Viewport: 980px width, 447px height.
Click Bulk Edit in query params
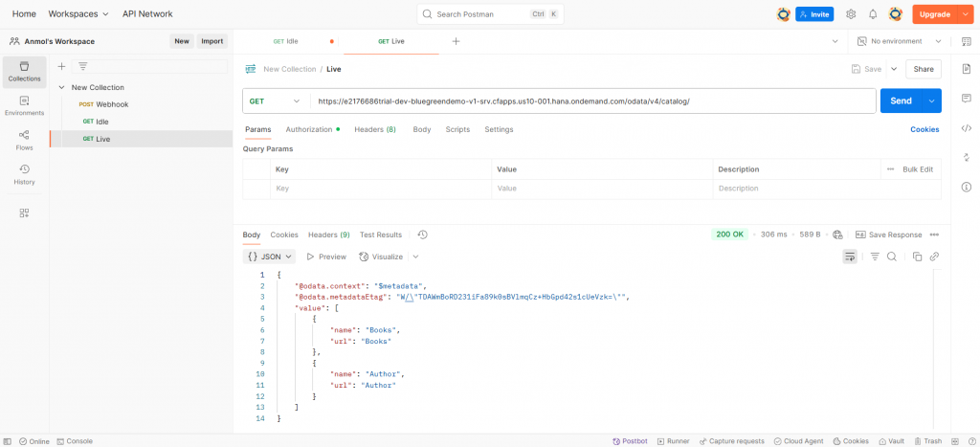tap(918, 169)
